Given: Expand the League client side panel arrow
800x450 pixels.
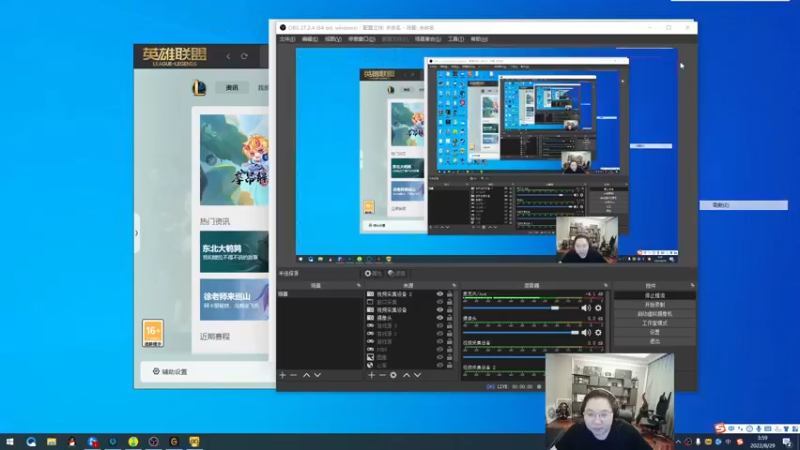Looking at the screenshot, I should tap(136, 233).
